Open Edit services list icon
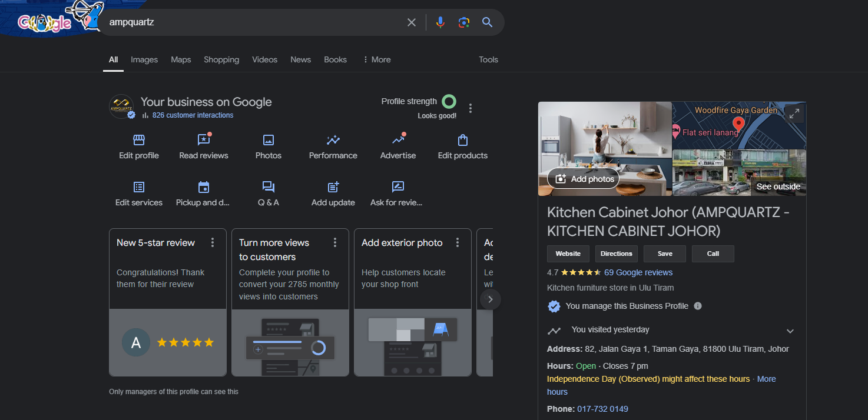This screenshot has height=420, width=868. pos(139,187)
